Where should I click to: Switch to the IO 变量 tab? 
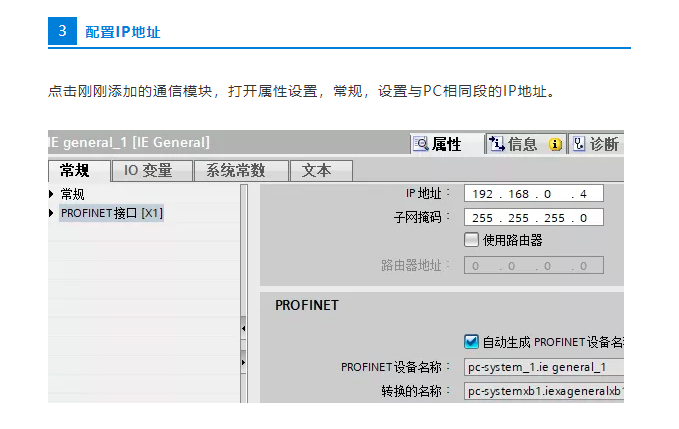(x=148, y=171)
